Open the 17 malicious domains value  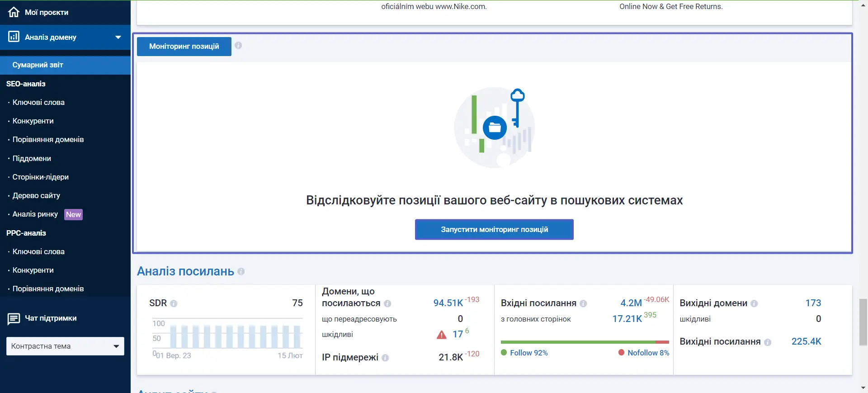(x=458, y=334)
